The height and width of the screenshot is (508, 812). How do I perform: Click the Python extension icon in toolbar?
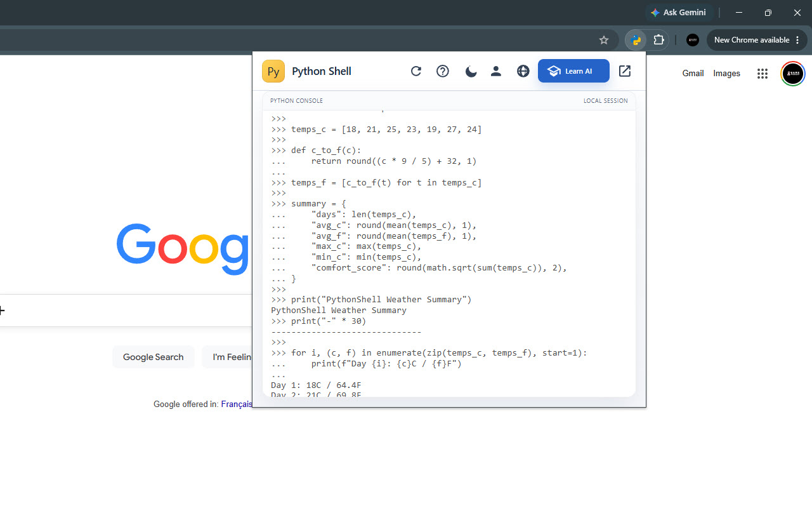[x=636, y=40]
